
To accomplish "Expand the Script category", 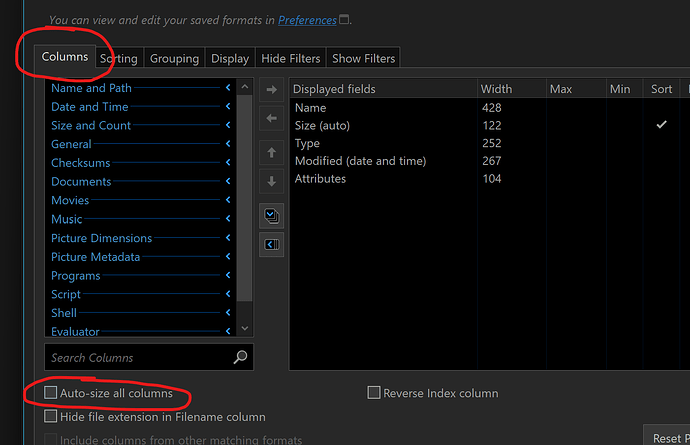I will pyautogui.click(x=140, y=294).
